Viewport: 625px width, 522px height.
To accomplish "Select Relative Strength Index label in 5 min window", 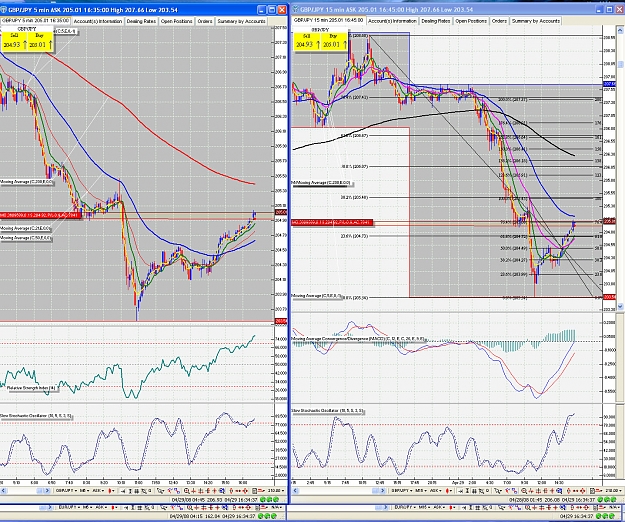I will point(30,388).
